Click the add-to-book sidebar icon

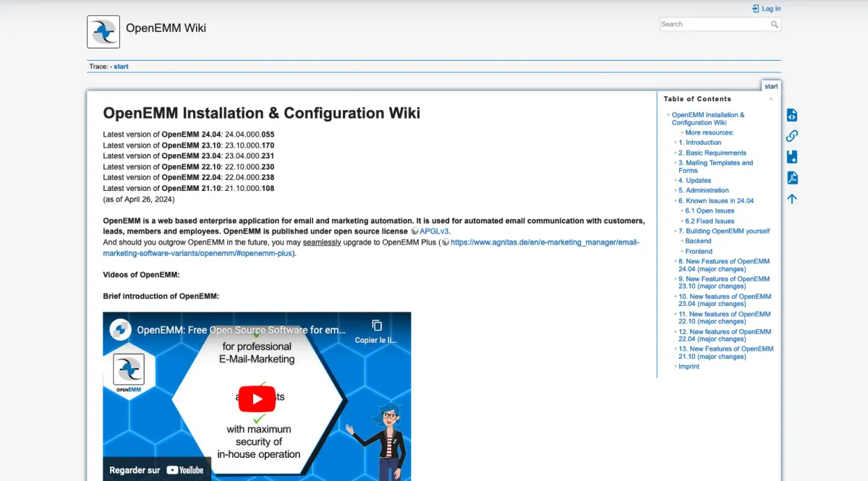(x=792, y=157)
